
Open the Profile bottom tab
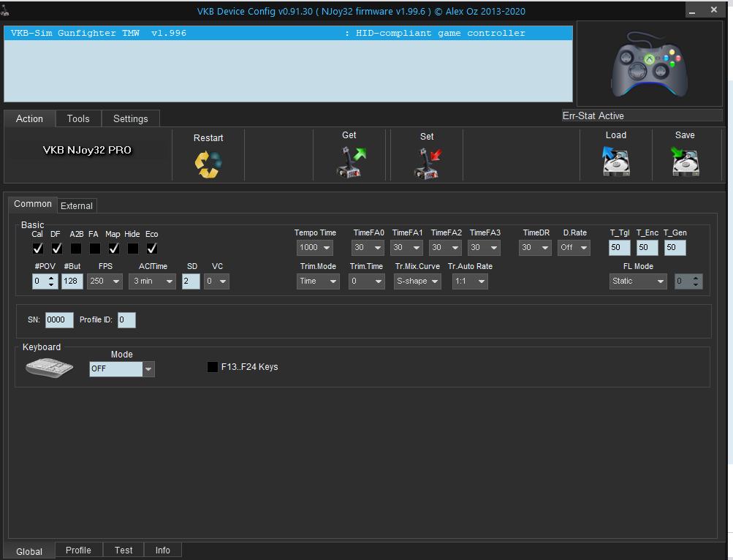coord(78,550)
